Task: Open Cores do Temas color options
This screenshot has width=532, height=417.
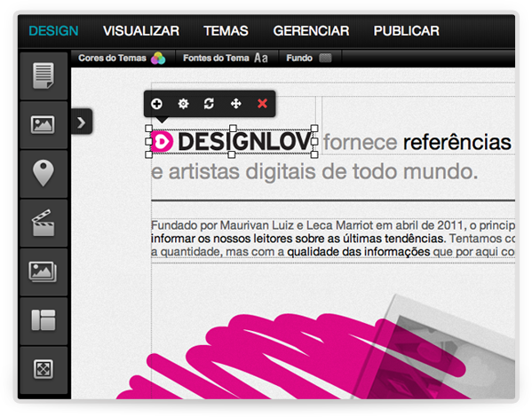Action: click(123, 59)
